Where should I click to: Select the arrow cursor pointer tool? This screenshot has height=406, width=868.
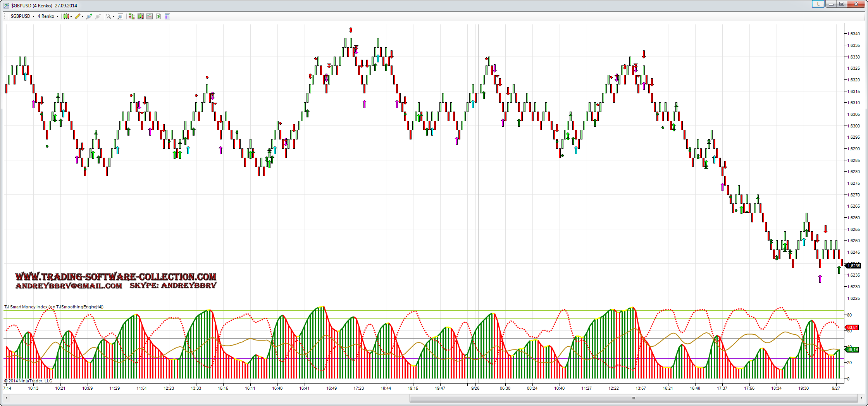[x=109, y=16]
